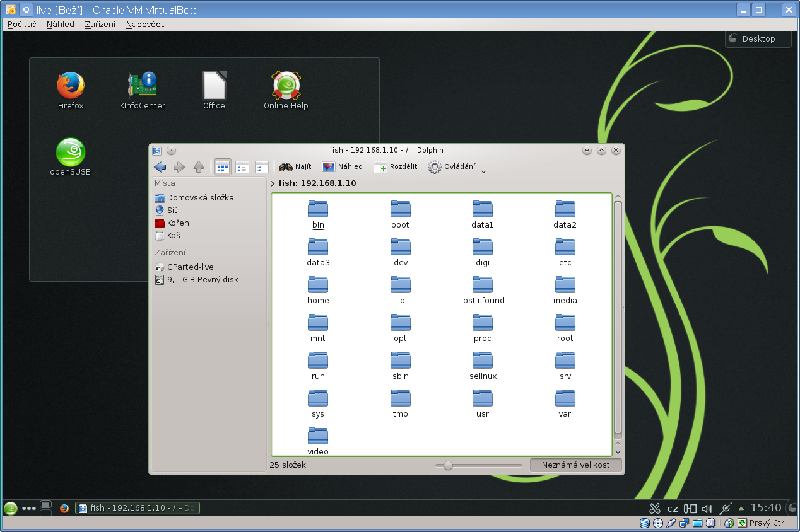Select the digi folder icon
The image size is (800, 532).
(483, 247)
